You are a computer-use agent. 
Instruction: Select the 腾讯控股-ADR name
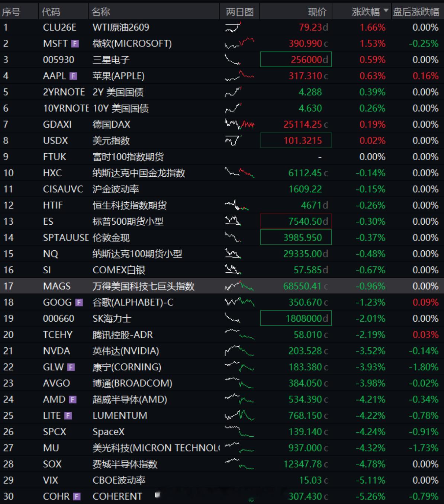pyautogui.click(x=123, y=335)
